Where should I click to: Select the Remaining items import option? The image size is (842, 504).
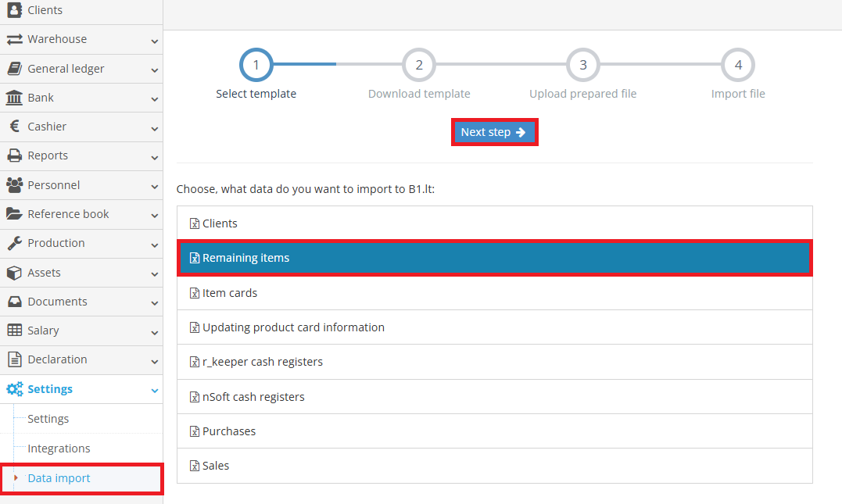click(x=495, y=258)
